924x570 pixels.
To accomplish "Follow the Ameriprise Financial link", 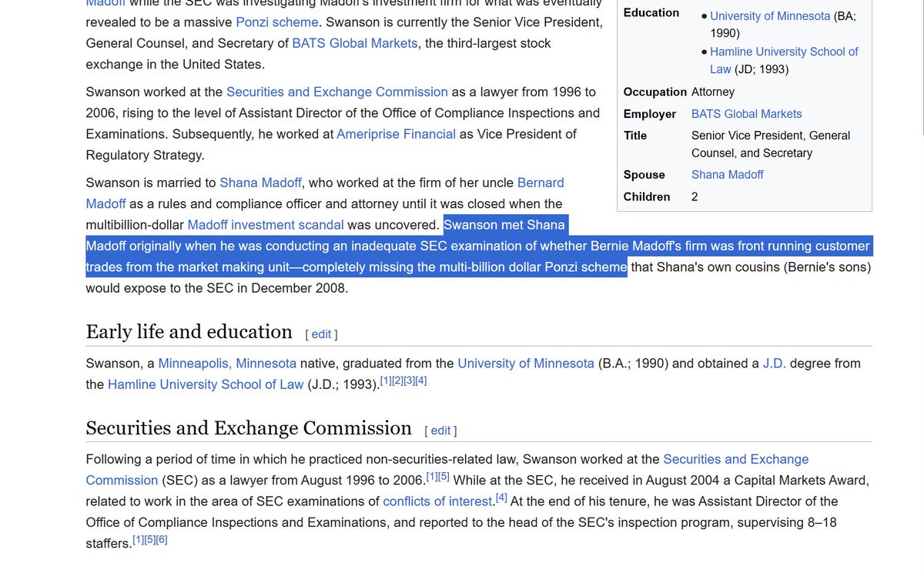I will pyautogui.click(x=396, y=134).
